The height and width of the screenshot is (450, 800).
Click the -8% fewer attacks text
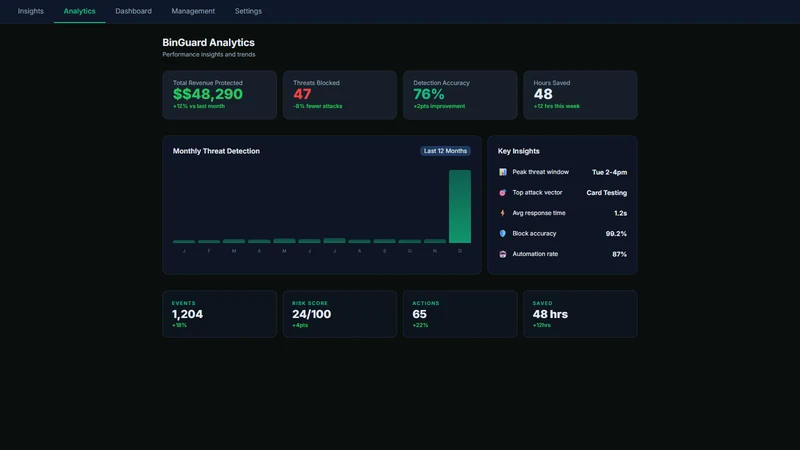pyautogui.click(x=317, y=106)
